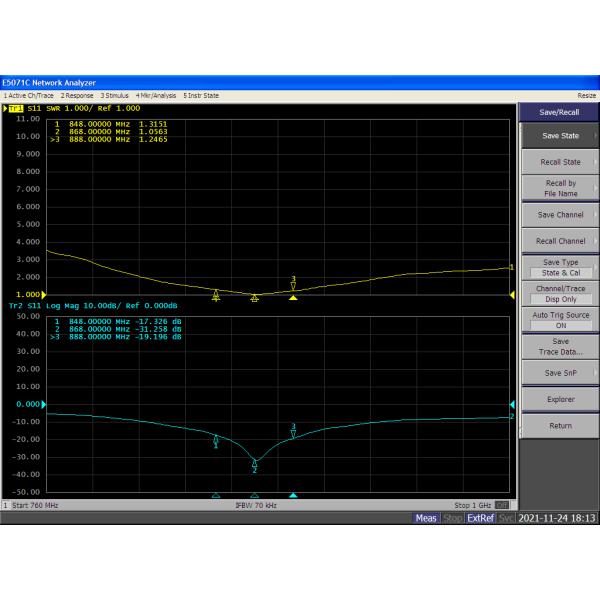The width and height of the screenshot is (600, 600).
Task: Click marker 2 triangle on the SWR trace
Action: click(254, 297)
